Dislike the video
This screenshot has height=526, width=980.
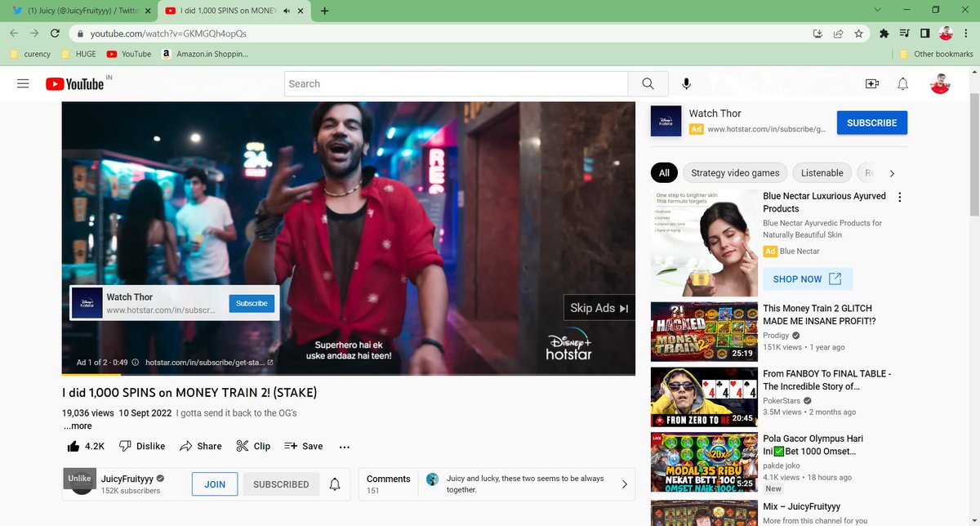coord(142,446)
